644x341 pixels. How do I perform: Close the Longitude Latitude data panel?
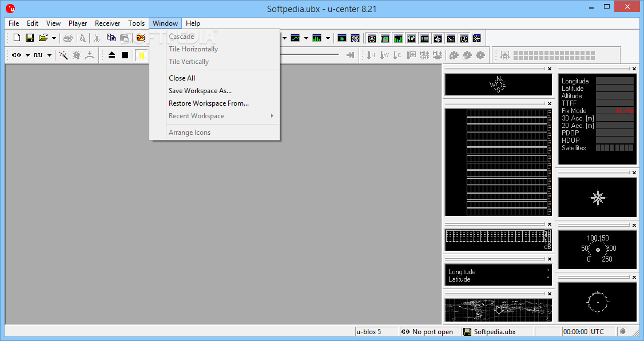pyautogui.click(x=550, y=259)
